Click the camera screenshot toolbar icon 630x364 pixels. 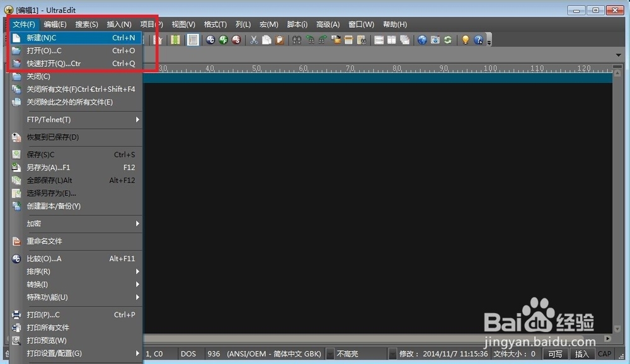coord(435,40)
